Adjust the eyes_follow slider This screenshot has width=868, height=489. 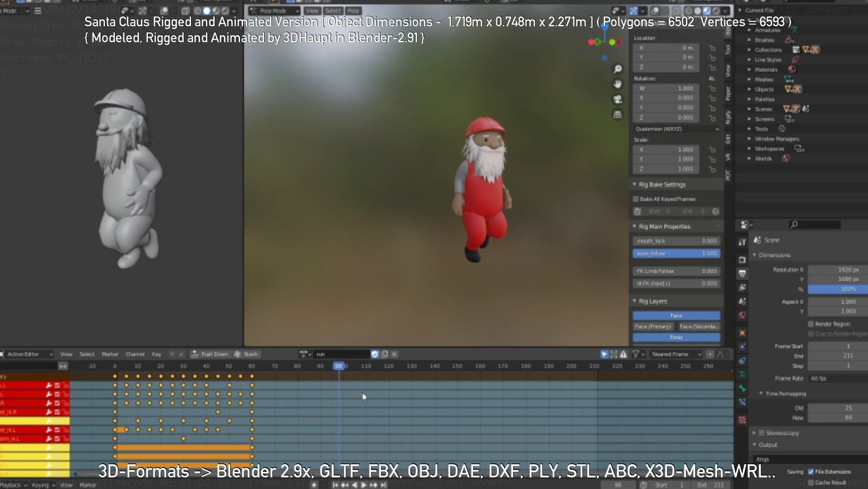tap(676, 254)
